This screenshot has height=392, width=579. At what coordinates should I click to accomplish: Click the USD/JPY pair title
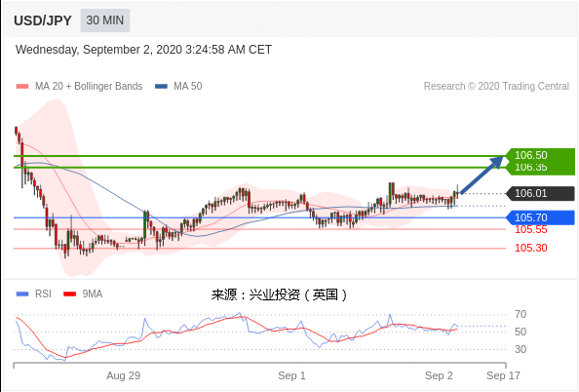point(43,20)
